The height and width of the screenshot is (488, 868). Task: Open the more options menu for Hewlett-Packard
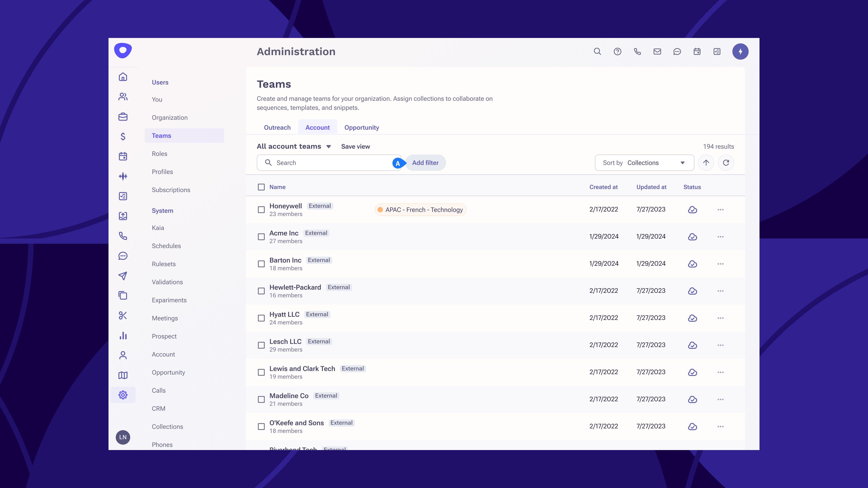(720, 291)
